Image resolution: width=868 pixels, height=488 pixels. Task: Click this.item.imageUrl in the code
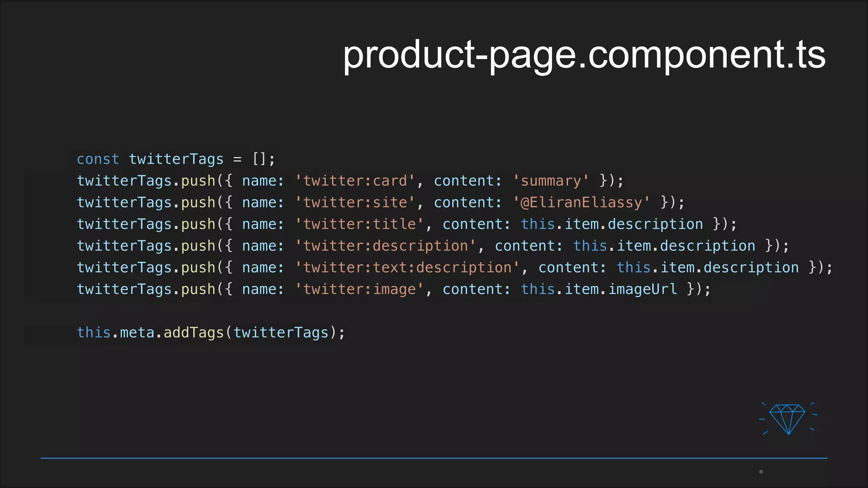[599, 289]
